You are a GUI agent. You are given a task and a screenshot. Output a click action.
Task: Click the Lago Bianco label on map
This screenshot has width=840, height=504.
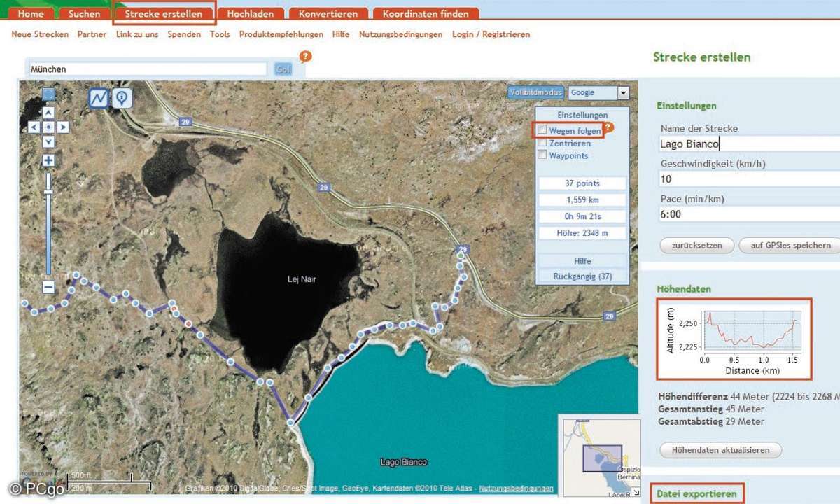pos(403,462)
